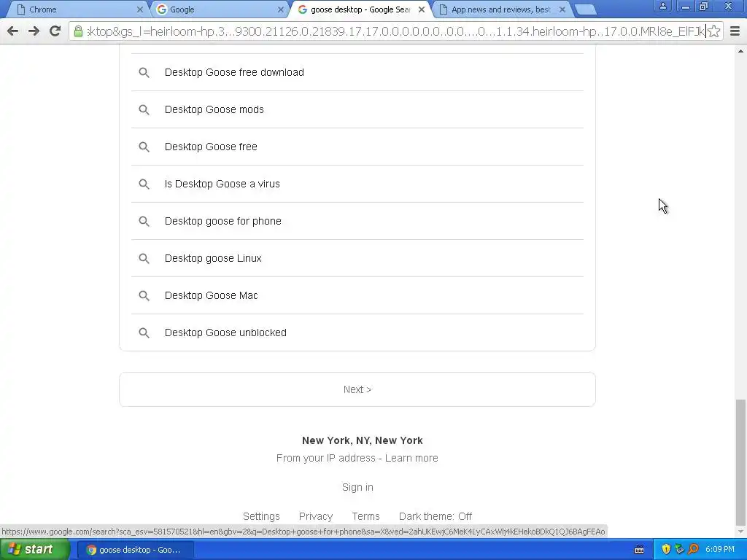Click the magnifier tray icon

[693, 550]
